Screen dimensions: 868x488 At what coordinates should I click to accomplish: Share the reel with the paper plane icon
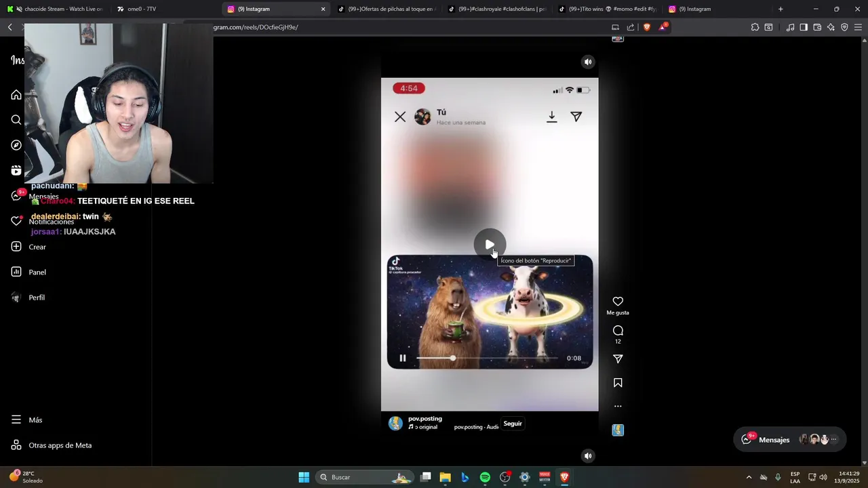pyautogui.click(x=618, y=359)
